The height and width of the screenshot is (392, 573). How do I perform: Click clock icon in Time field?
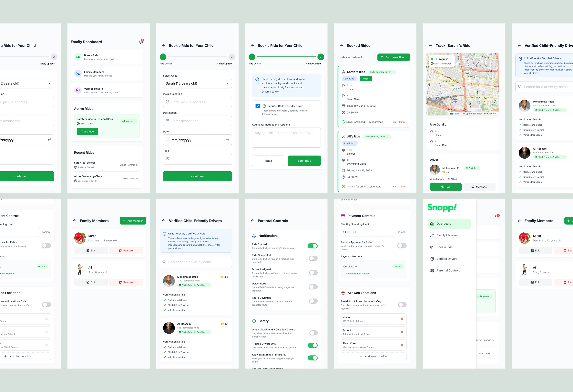pyautogui.click(x=167, y=158)
